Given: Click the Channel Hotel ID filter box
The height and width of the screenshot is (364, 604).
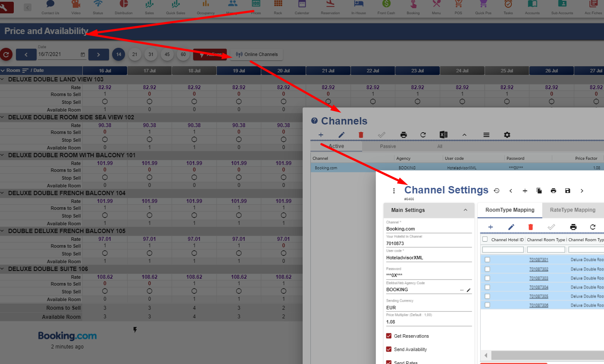Looking at the screenshot, I should click(503, 250).
